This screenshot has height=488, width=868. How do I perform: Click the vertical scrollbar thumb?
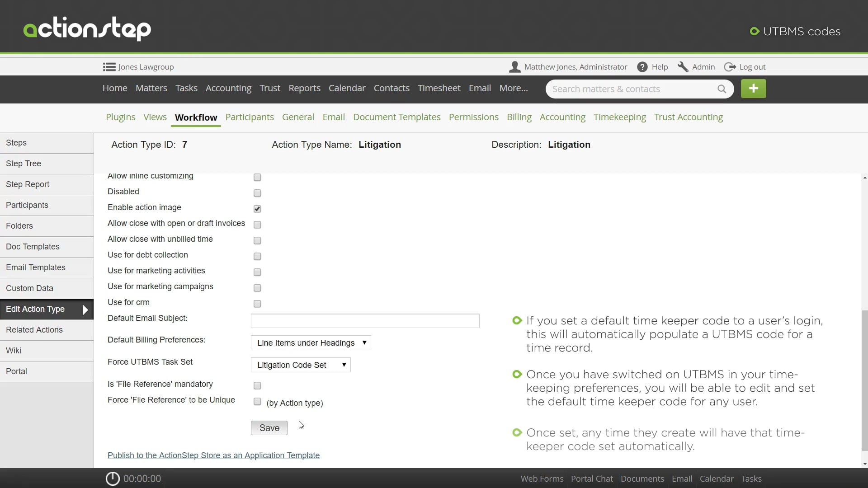(x=864, y=380)
